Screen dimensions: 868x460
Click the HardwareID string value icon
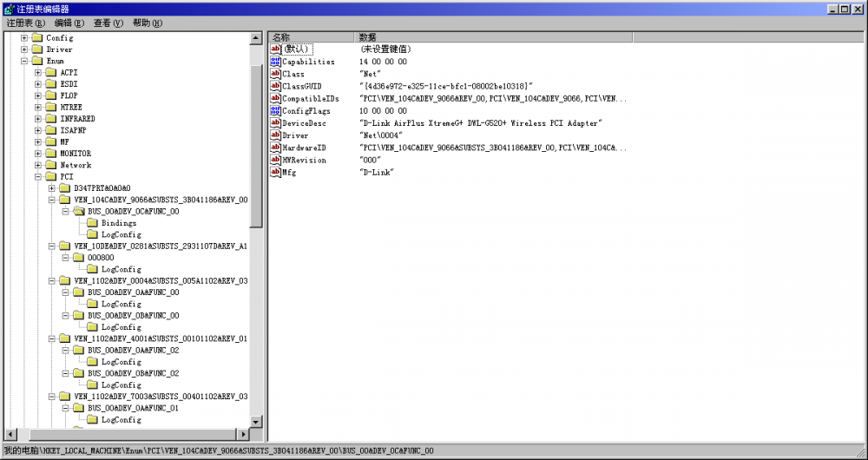tap(276, 148)
